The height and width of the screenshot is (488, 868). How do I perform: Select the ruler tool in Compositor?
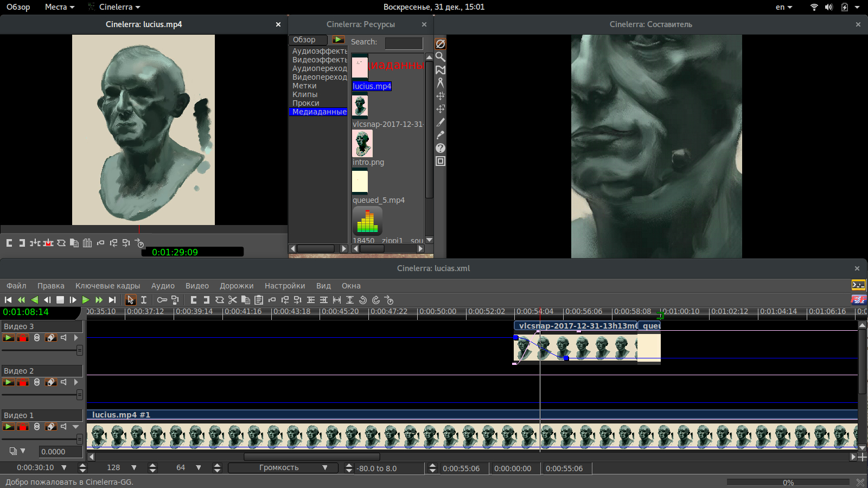click(441, 83)
